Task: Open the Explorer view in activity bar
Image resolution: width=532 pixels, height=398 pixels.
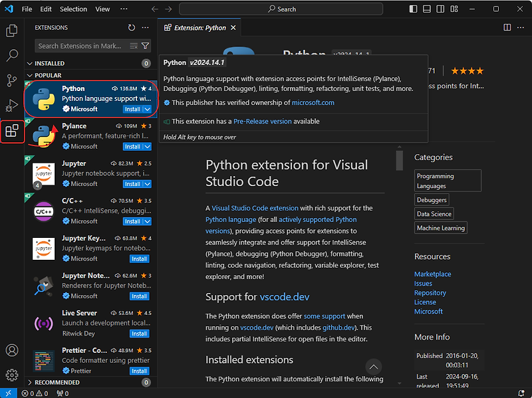Action: 11,31
